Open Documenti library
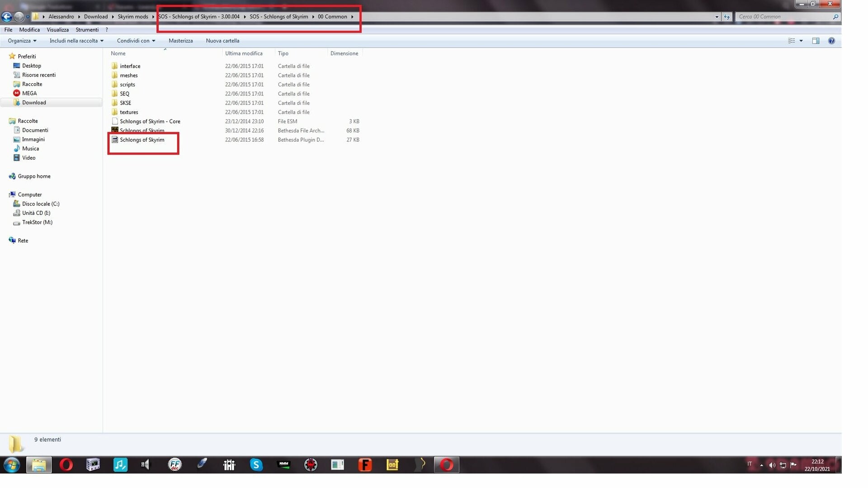This screenshot has width=868, height=488. click(x=35, y=130)
